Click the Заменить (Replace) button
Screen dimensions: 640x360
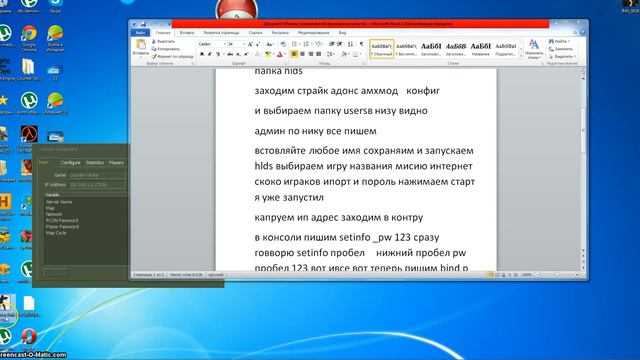[x=561, y=49]
